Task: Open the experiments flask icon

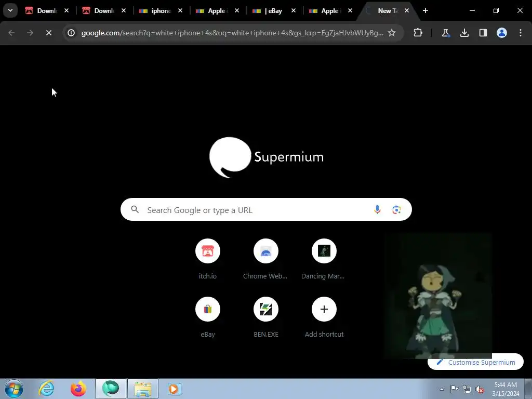Action: (x=445, y=33)
